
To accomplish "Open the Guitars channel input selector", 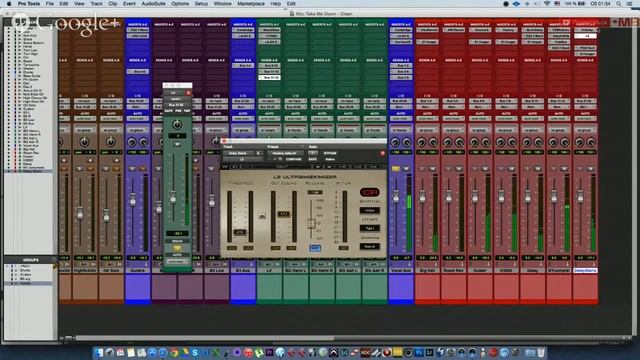I will click(x=138, y=101).
